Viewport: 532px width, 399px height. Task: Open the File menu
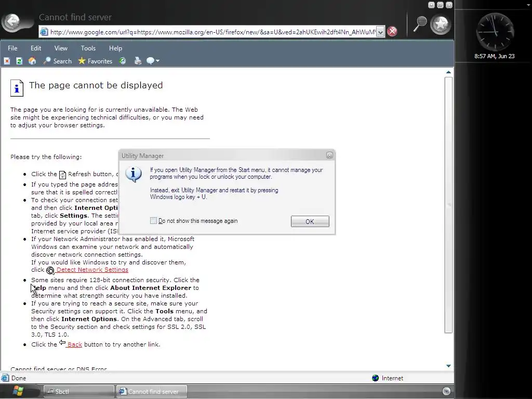(12, 48)
